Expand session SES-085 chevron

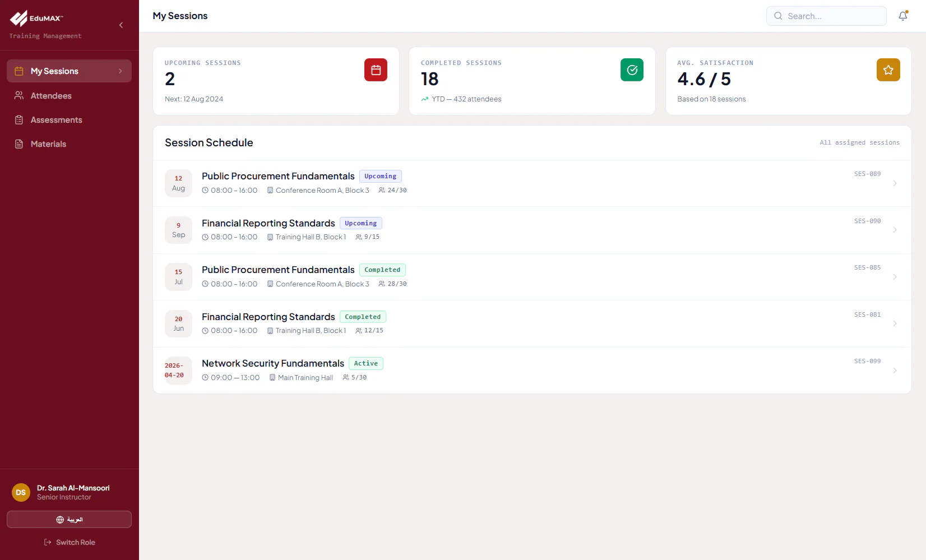[x=895, y=277]
